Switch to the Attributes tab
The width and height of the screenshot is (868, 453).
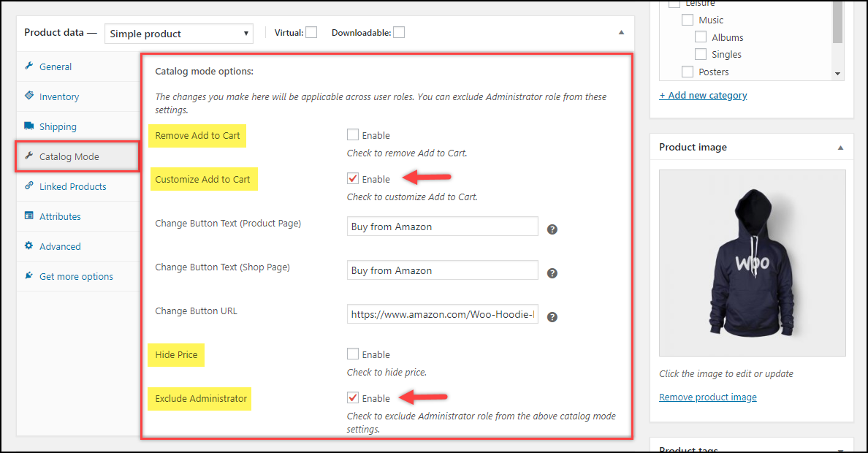[60, 216]
